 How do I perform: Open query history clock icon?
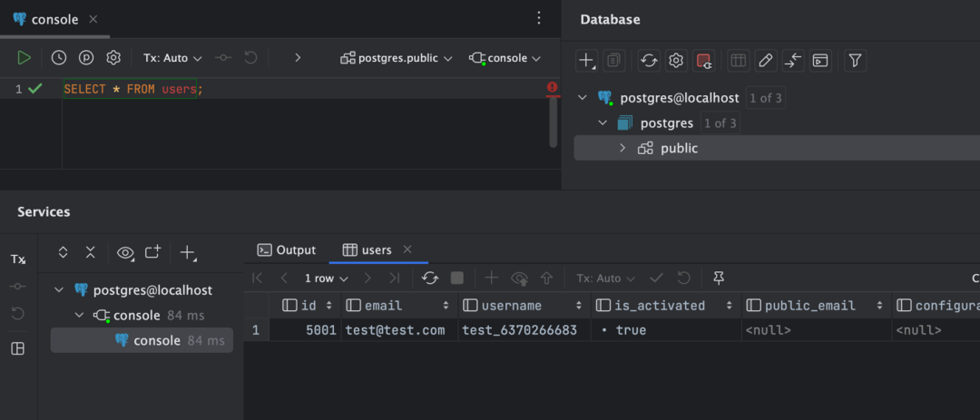(59, 58)
